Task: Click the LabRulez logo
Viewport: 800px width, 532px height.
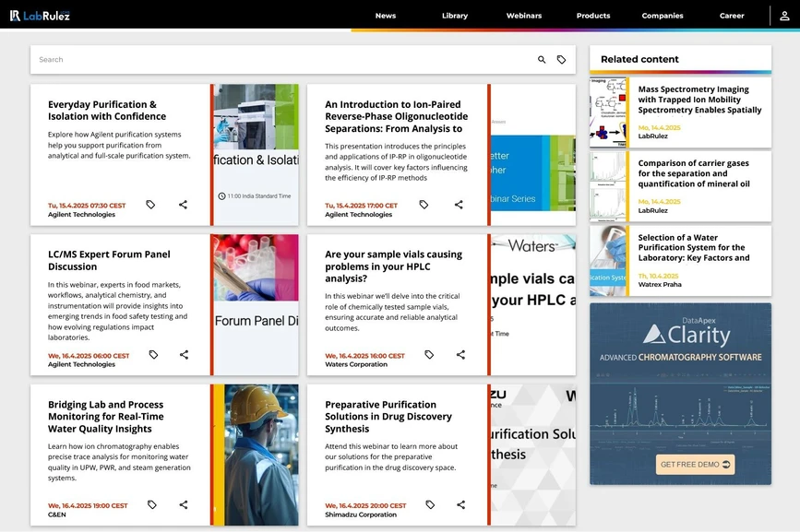Action: (x=40, y=16)
